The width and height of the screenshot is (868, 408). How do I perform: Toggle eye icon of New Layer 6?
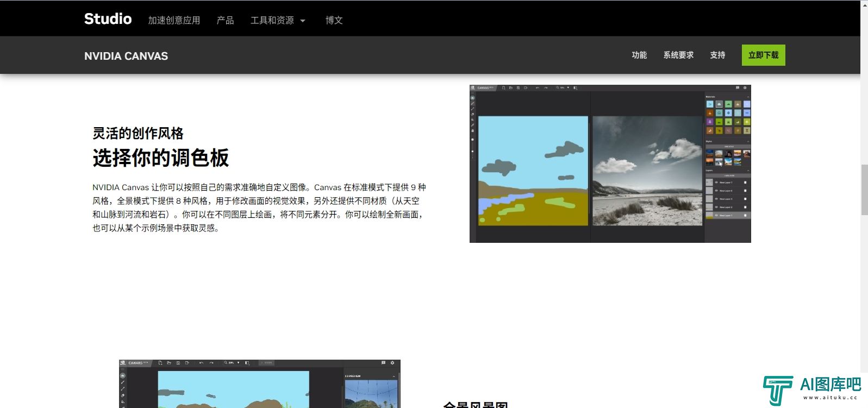[x=716, y=191]
